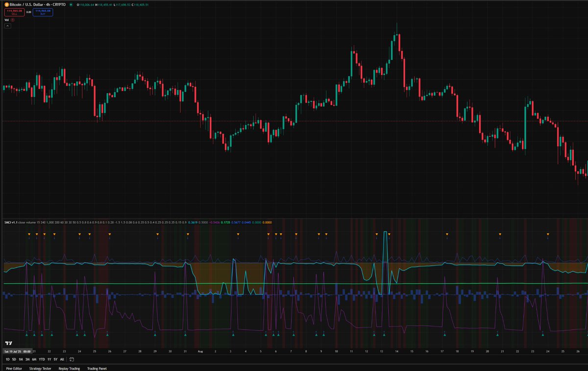Select the 1M time range

pos(21,359)
